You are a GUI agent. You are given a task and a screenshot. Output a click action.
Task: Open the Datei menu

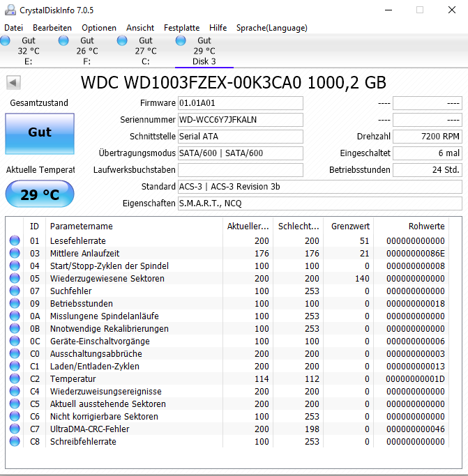pyautogui.click(x=14, y=28)
